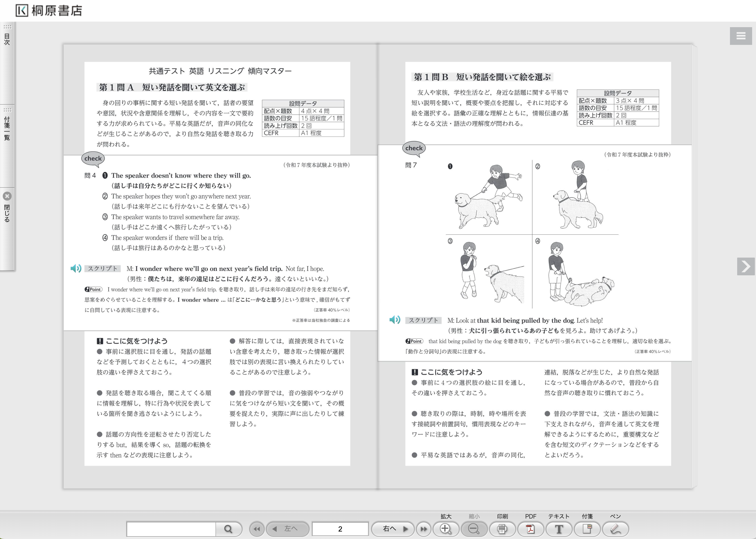Click heading 第1問B 短い発話を聞いて絵を選ぶ
The width and height of the screenshot is (756, 539).
pos(482,77)
